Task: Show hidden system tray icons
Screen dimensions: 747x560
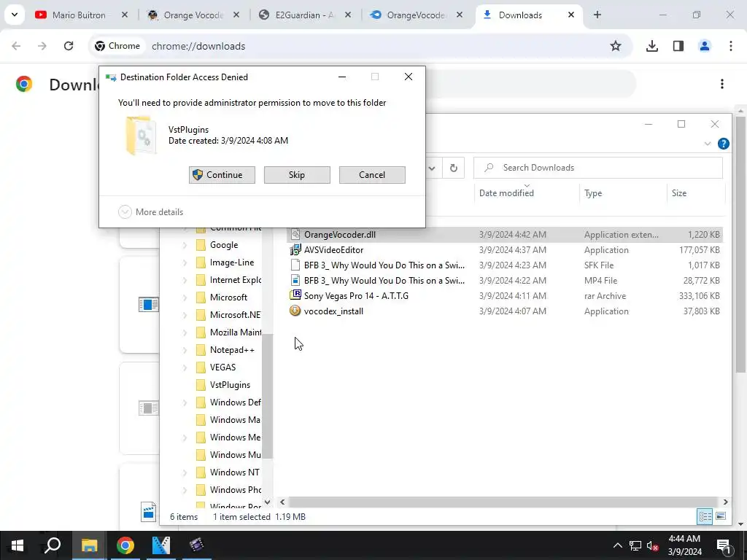Action: click(x=617, y=545)
